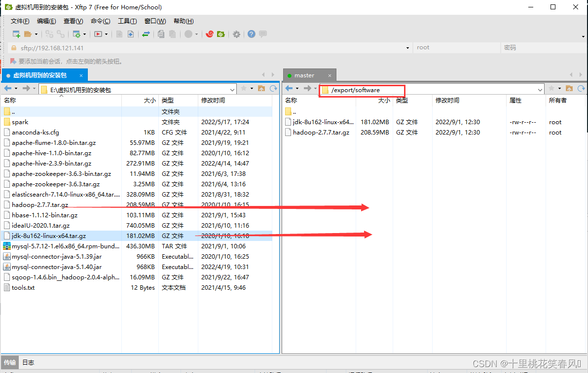The height and width of the screenshot is (373, 588).
Task: Click the chat feedback bubble icon
Action: [263, 34]
